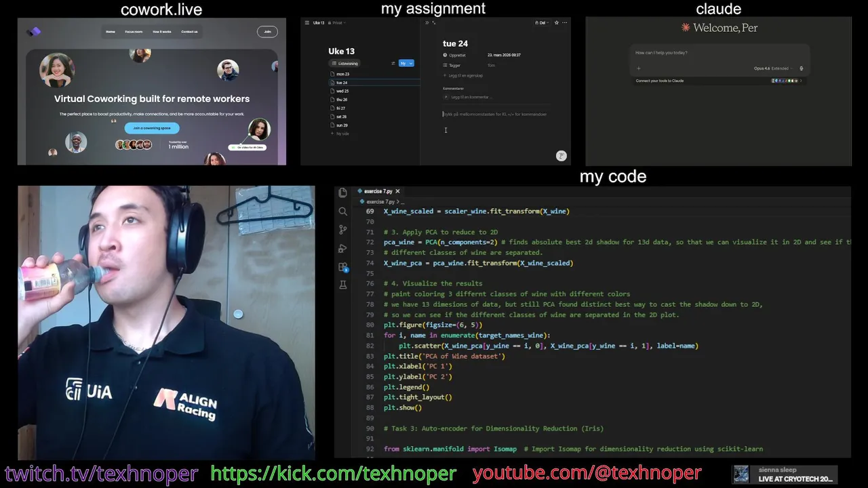This screenshot has width=868, height=488.
Task: Click the Uke 13 breadcrumb in Notion
Action: (x=319, y=22)
